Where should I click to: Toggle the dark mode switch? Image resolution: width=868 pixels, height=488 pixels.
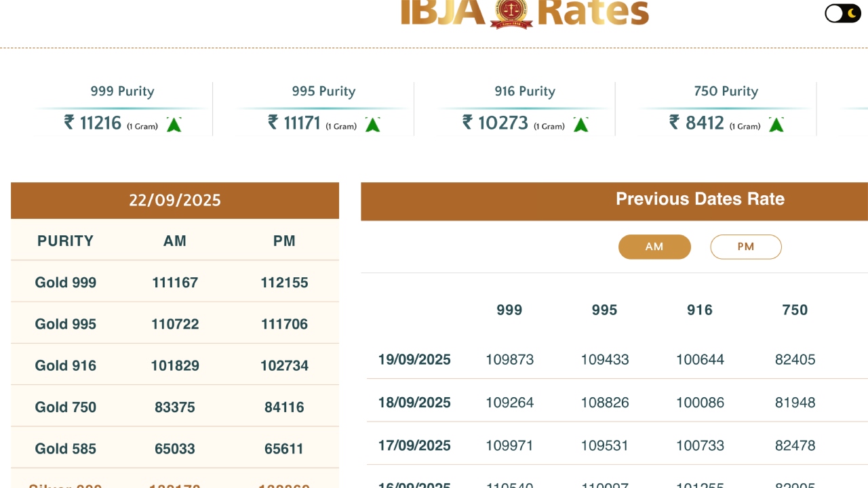842,14
